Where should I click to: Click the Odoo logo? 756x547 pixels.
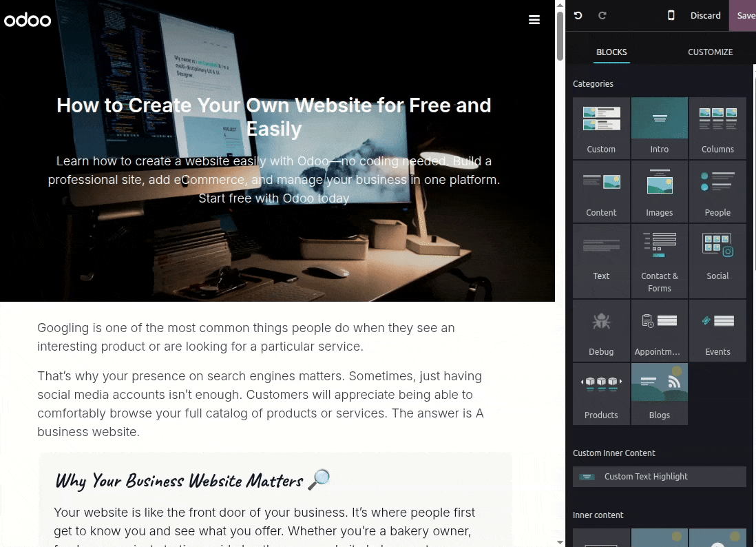point(28,20)
